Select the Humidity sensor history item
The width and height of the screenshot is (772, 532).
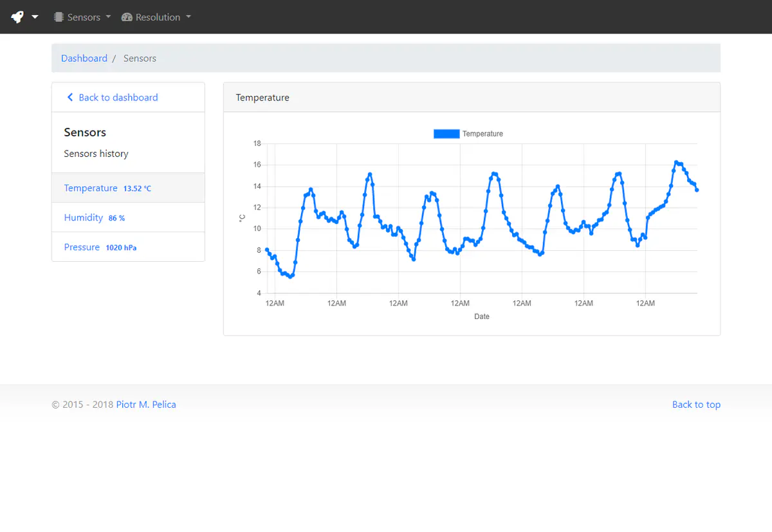[x=84, y=217]
